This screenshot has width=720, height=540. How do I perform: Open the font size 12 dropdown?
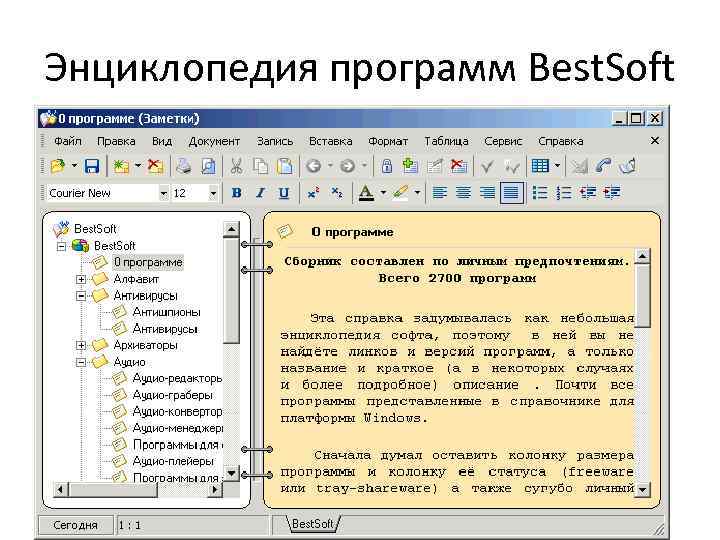click(x=213, y=193)
